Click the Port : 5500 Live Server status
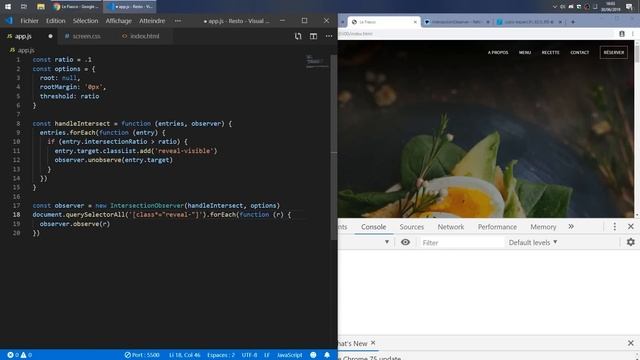This screenshot has height=360, width=640. tap(142, 355)
